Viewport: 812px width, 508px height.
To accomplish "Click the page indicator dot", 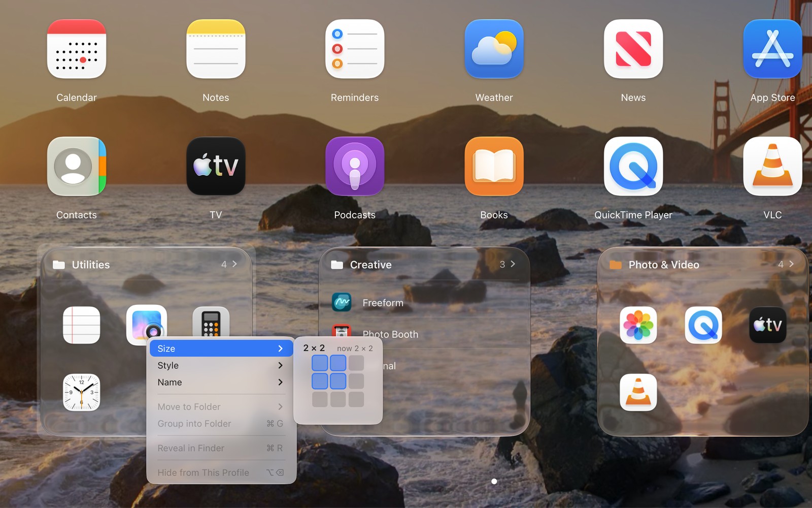I will click(494, 481).
